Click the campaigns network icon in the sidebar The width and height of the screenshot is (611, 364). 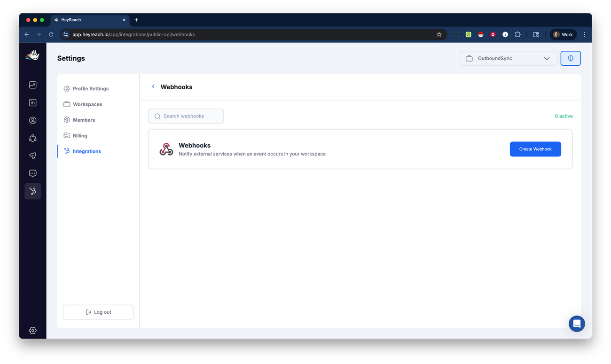coord(32,138)
